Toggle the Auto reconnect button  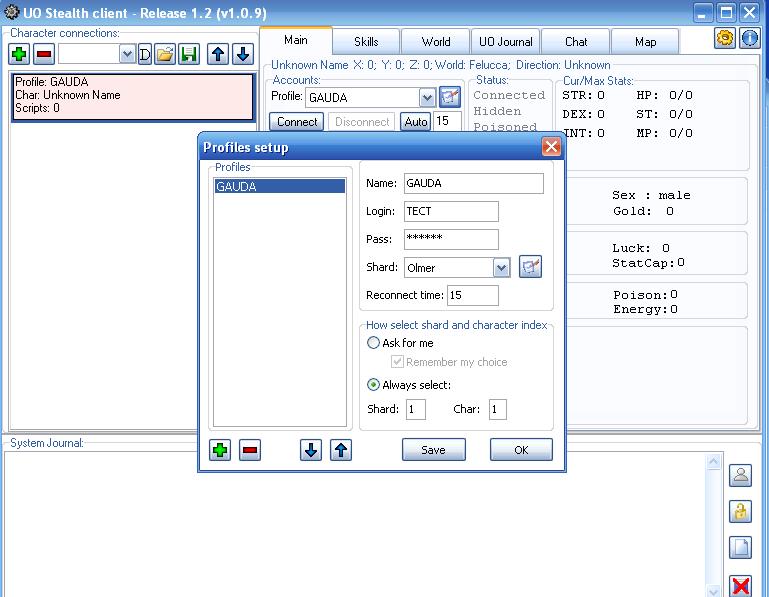pos(416,122)
